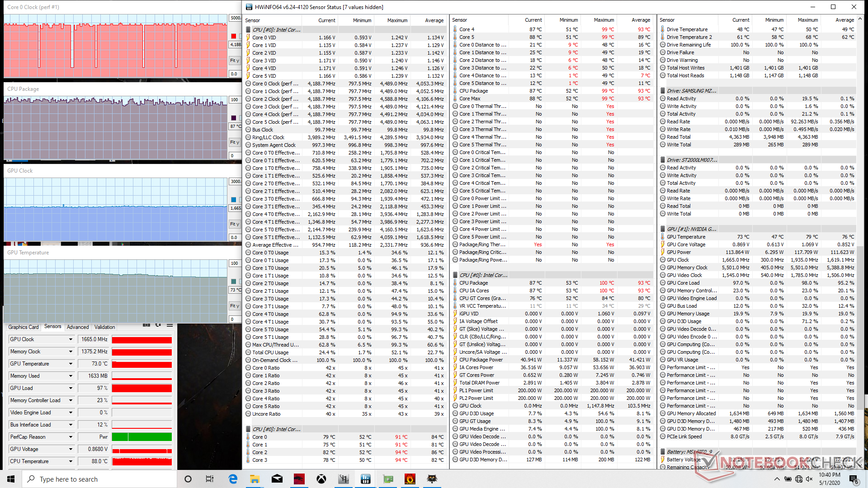The width and height of the screenshot is (868, 488).
Task: Open the Validation tab in GPU-Z
Action: click(104, 327)
